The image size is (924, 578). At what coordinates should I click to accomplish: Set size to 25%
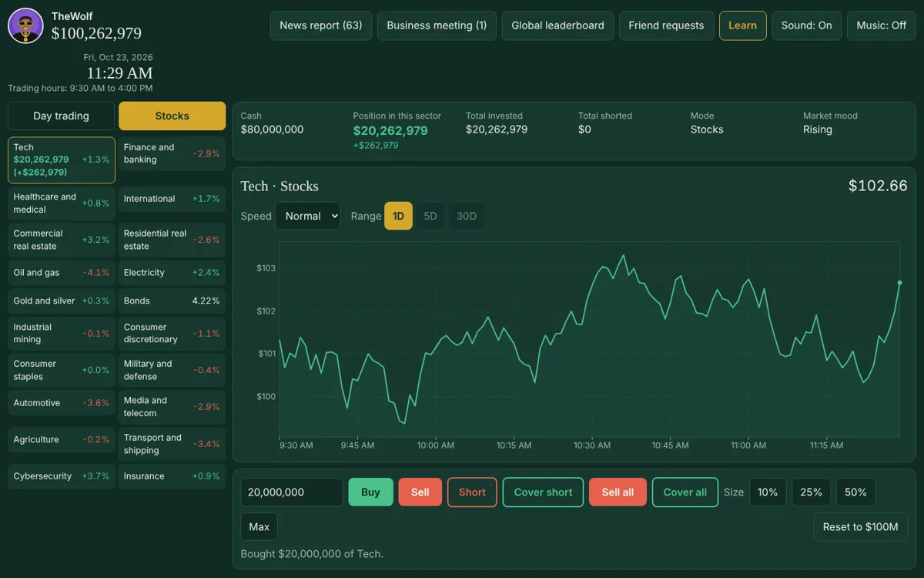tap(812, 492)
